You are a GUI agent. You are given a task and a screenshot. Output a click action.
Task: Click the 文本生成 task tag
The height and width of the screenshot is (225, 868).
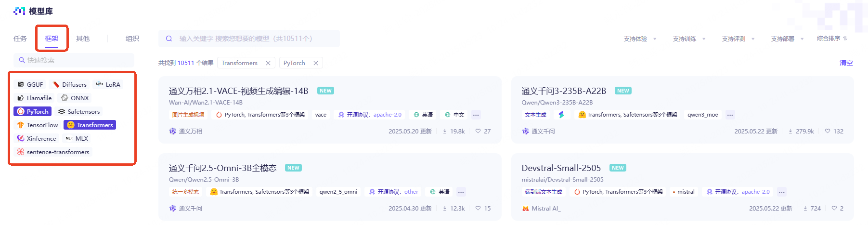(535, 115)
